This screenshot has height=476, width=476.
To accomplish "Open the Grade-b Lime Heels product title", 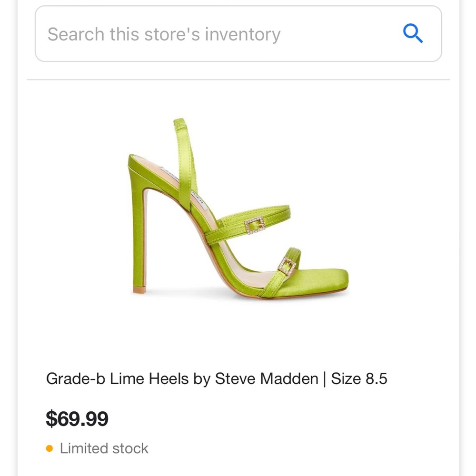I will point(217,379).
